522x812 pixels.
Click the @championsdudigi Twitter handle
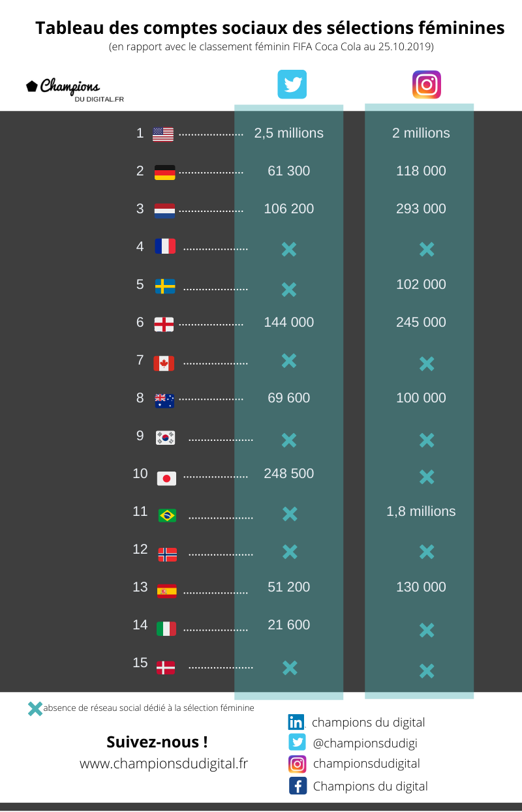click(x=365, y=743)
